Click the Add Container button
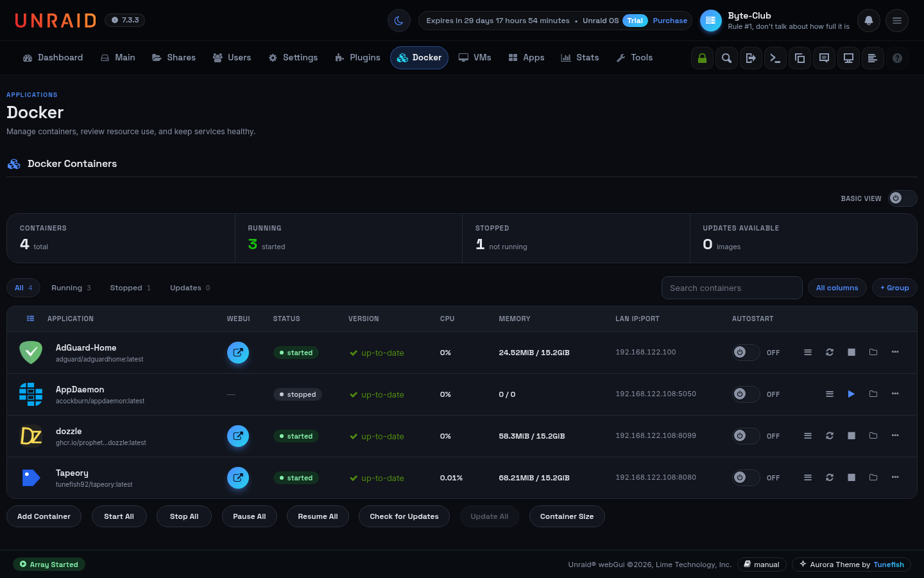The width and height of the screenshot is (924, 578). (44, 516)
